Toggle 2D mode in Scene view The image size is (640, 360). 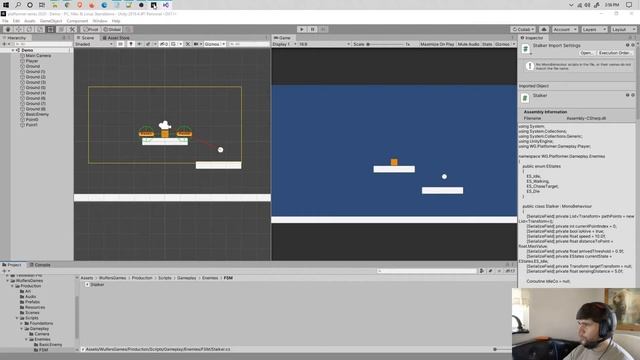120,44
